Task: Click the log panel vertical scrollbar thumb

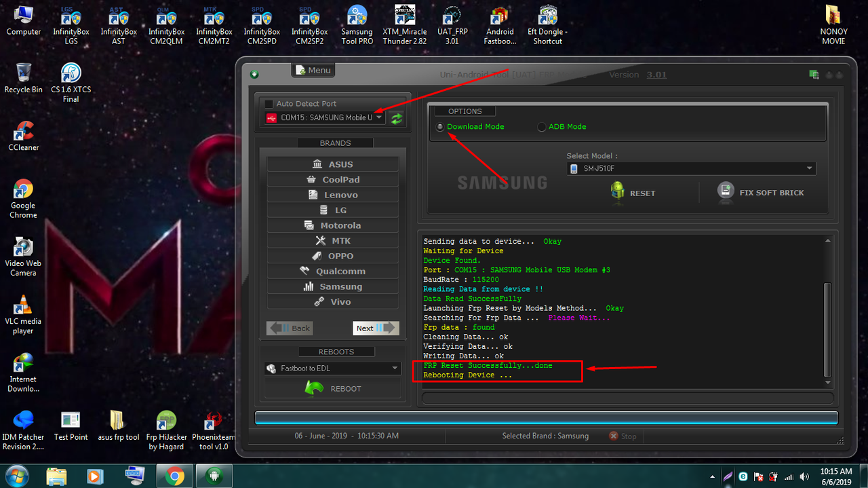Action: pos(827,330)
